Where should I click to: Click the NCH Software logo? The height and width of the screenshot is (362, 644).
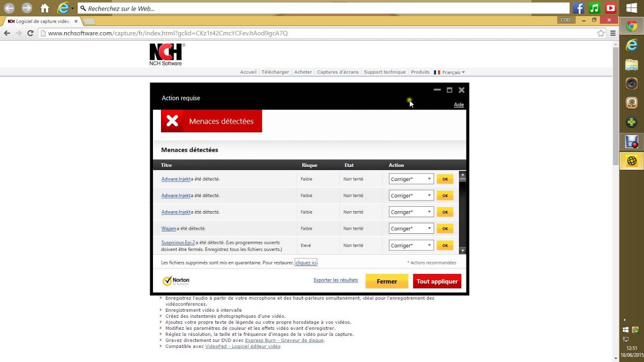pyautogui.click(x=167, y=54)
